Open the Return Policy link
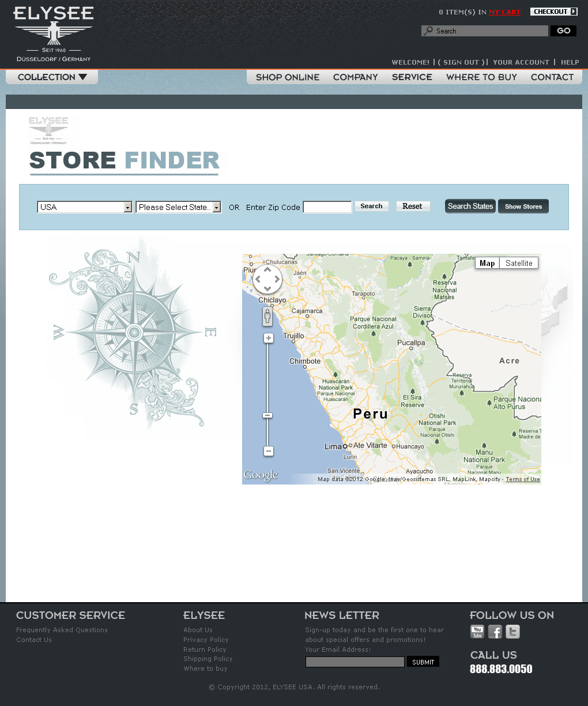 [x=205, y=649]
